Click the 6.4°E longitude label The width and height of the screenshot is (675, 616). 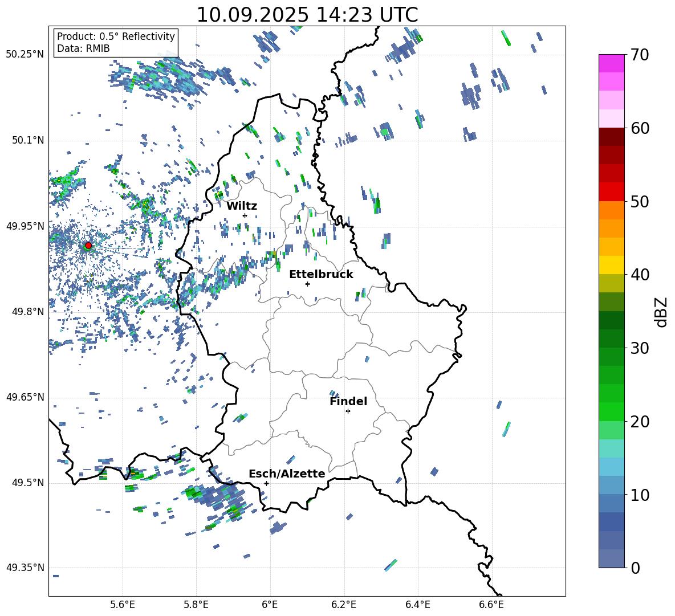pyautogui.click(x=417, y=605)
